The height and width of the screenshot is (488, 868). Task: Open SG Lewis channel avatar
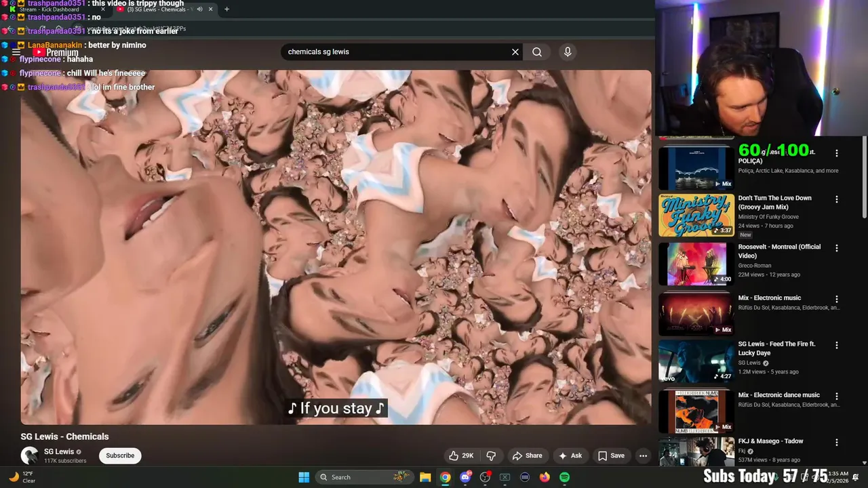pyautogui.click(x=29, y=455)
